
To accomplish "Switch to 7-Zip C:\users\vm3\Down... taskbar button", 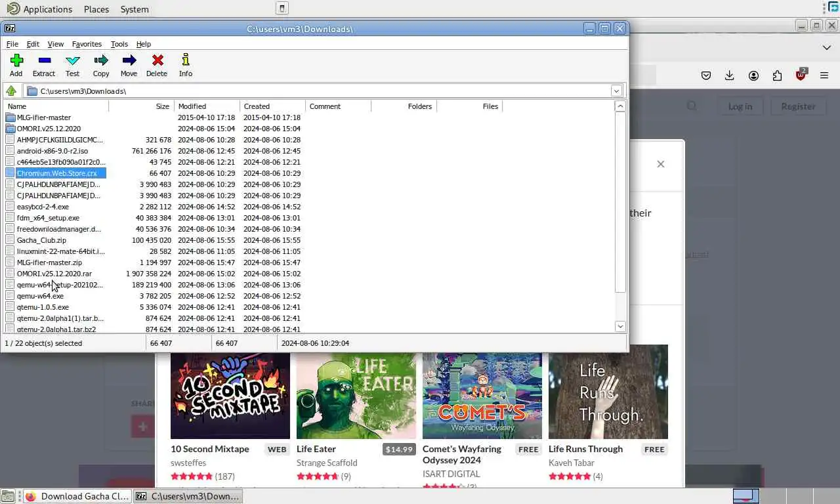I will click(x=188, y=496).
